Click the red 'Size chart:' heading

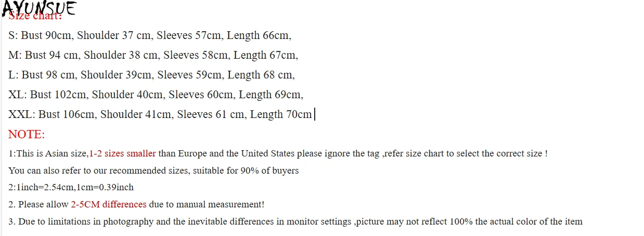(35, 16)
